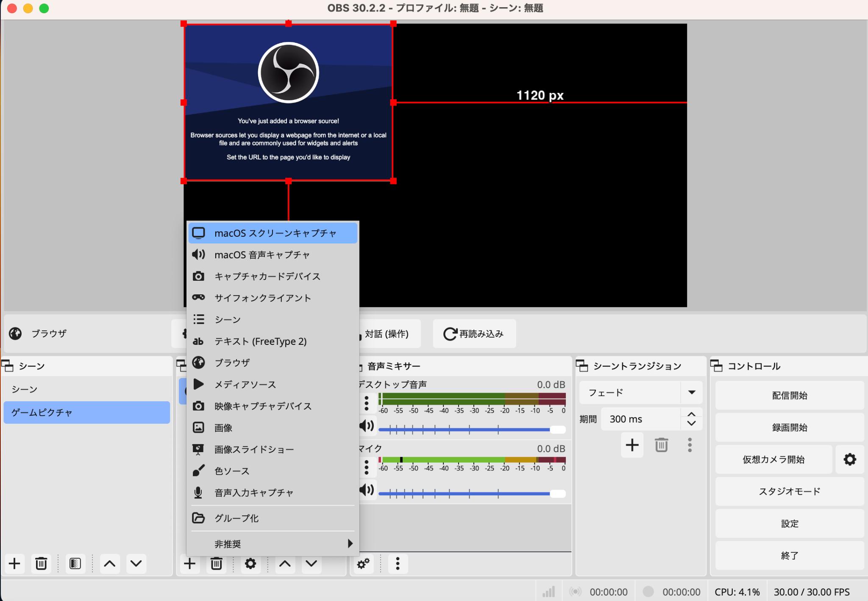Open advanced audio properties gears icon
The width and height of the screenshot is (868, 601).
[363, 564]
